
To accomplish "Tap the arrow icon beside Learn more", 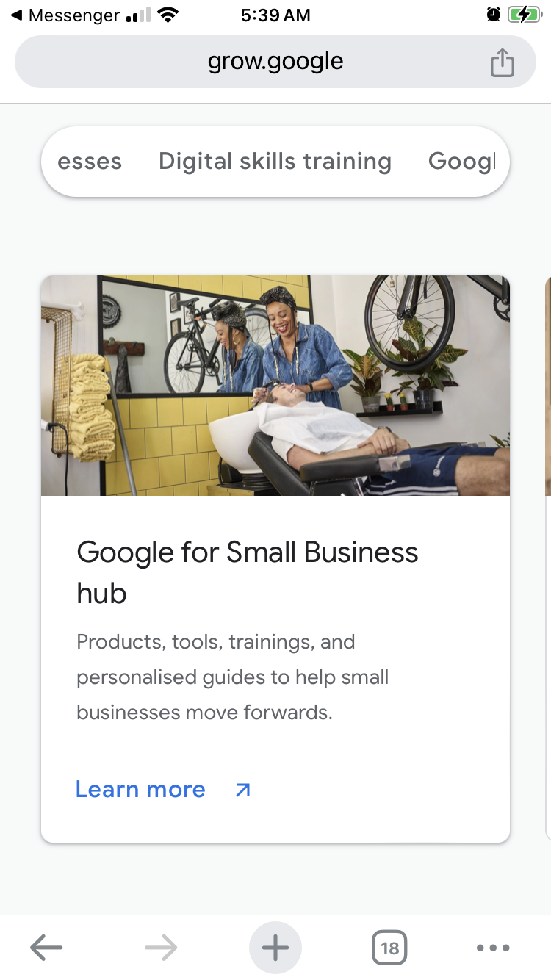I will tap(242, 790).
